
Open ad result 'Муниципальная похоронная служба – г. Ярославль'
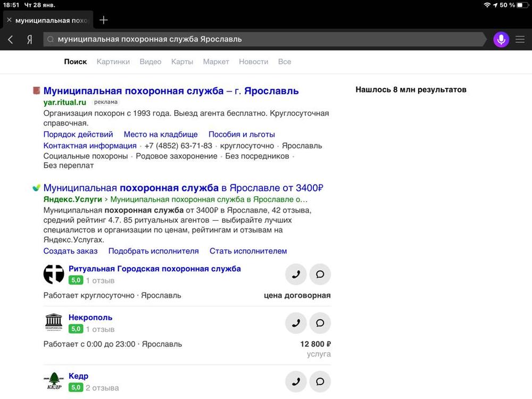point(171,91)
